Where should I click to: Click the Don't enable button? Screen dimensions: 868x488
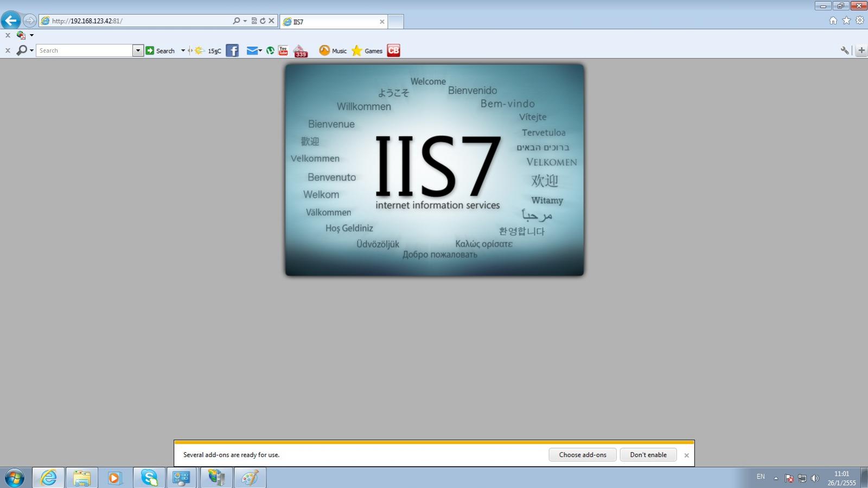click(x=648, y=455)
